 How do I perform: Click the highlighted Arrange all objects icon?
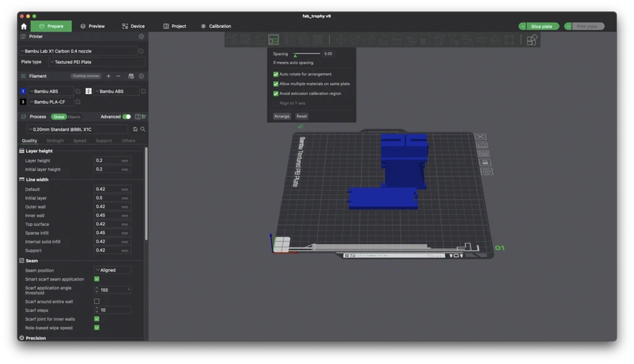[x=274, y=40]
